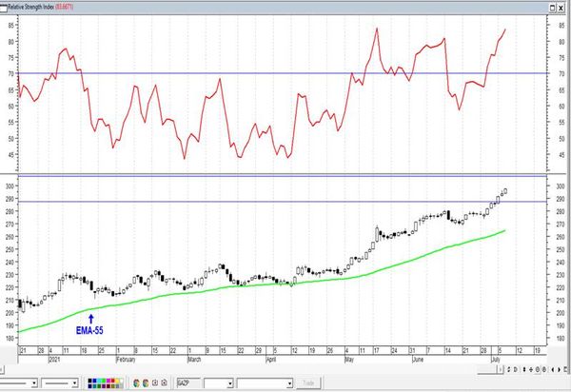
Task: Open the Relative Strength Index window control menu
Action: click(3, 8)
